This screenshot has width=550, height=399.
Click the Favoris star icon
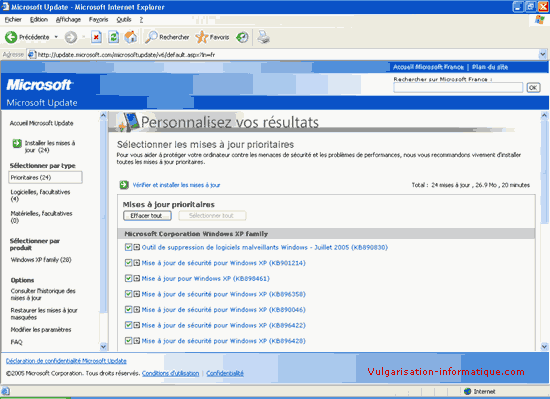(x=202, y=37)
